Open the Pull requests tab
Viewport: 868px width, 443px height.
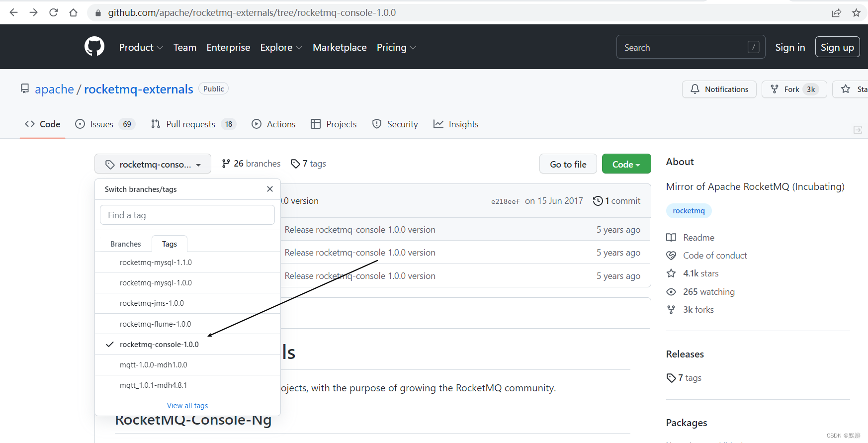point(193,124)
